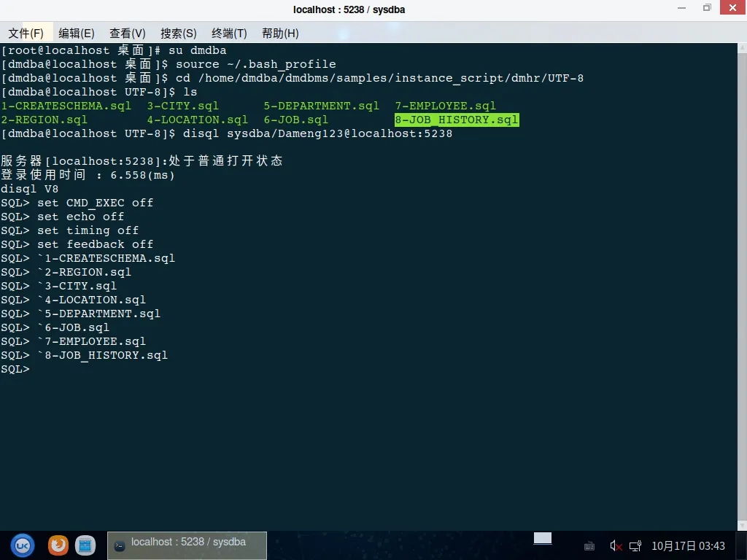Select the localhost sysdba taskbar window button

(187, 545)
